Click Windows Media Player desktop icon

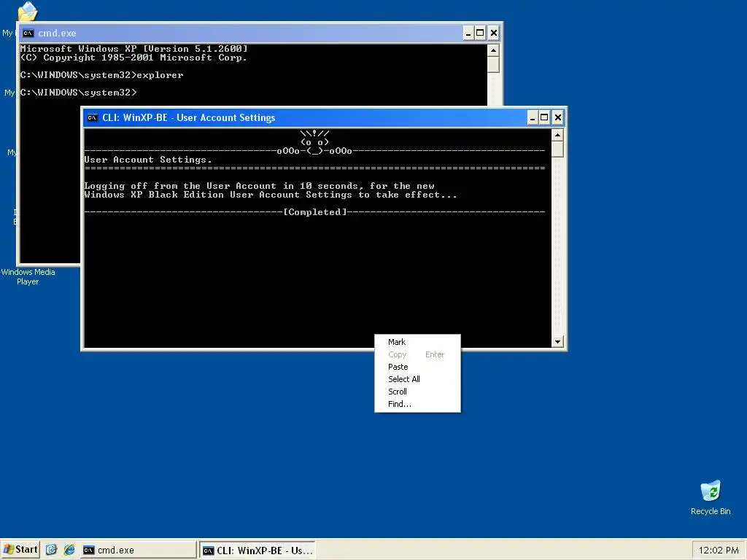tap(28, 276)
